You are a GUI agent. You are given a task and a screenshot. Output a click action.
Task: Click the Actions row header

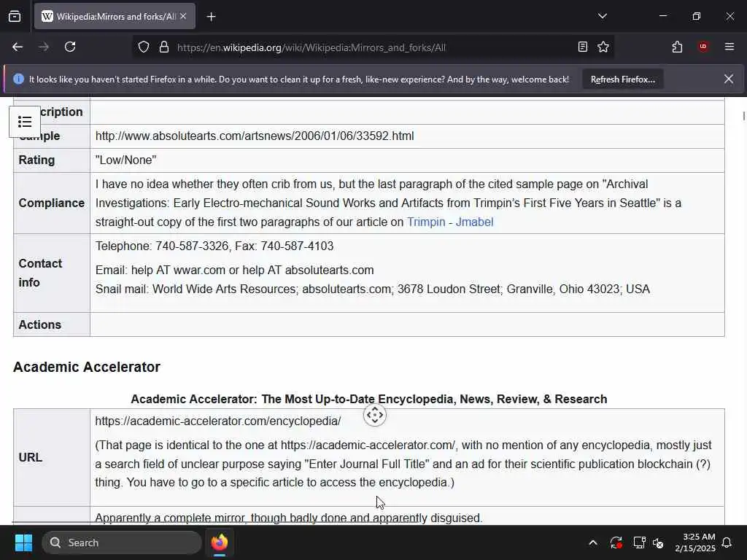tap(52, 324)
